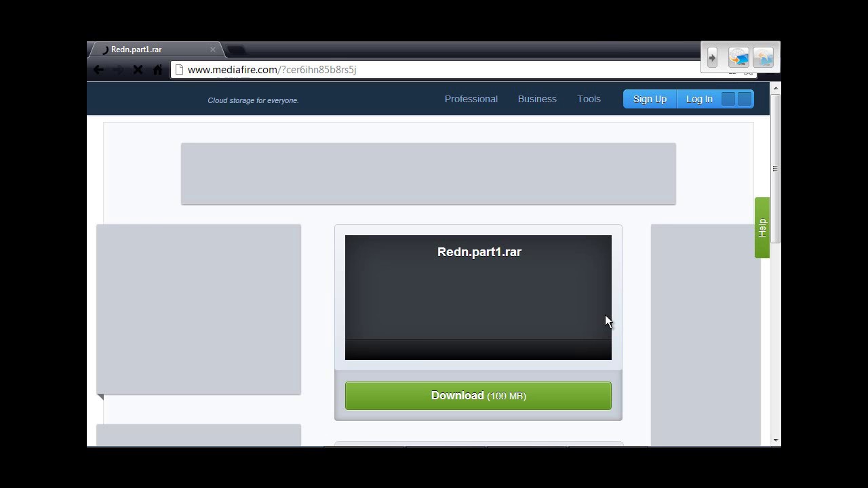Screen dimensions: 868x488
Task: Click the second square icon beside Log In
Action: coord(745,99)
